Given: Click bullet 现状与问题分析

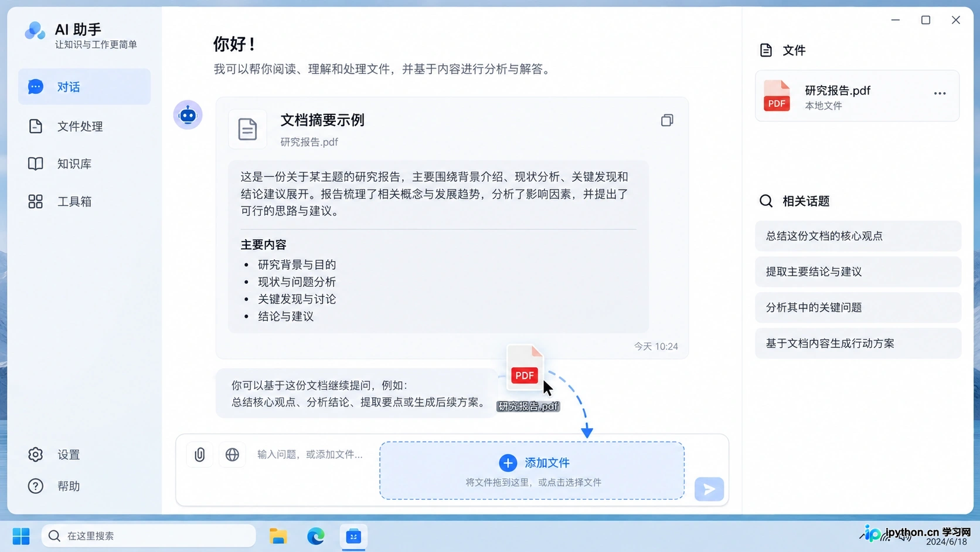Looking at the screenshot, I should pos(297,282).
